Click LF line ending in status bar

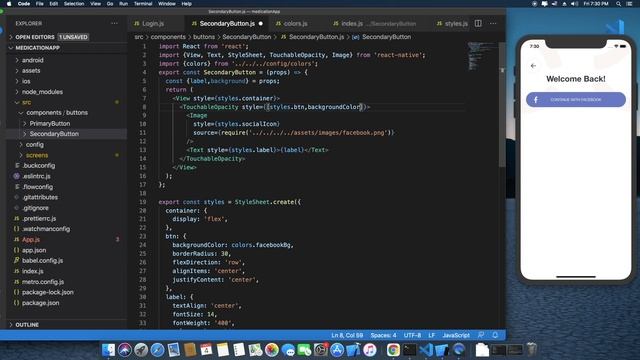431,335
